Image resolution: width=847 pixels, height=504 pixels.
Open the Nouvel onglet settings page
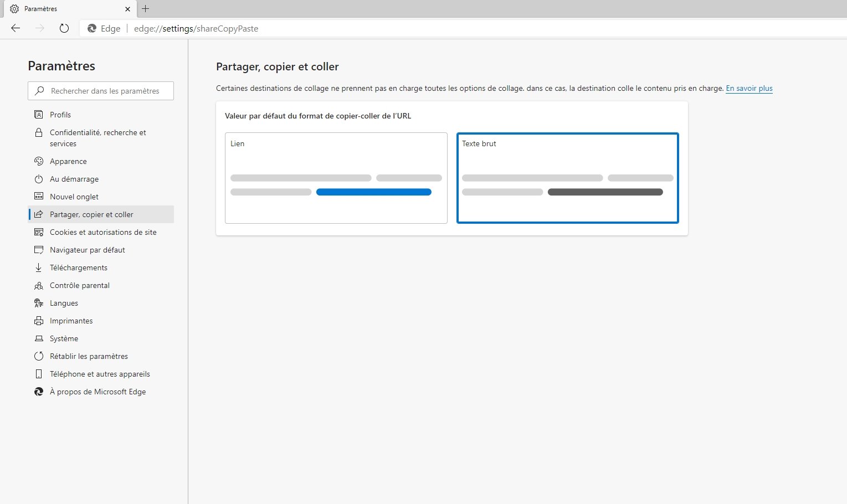(x=74, y=197)
